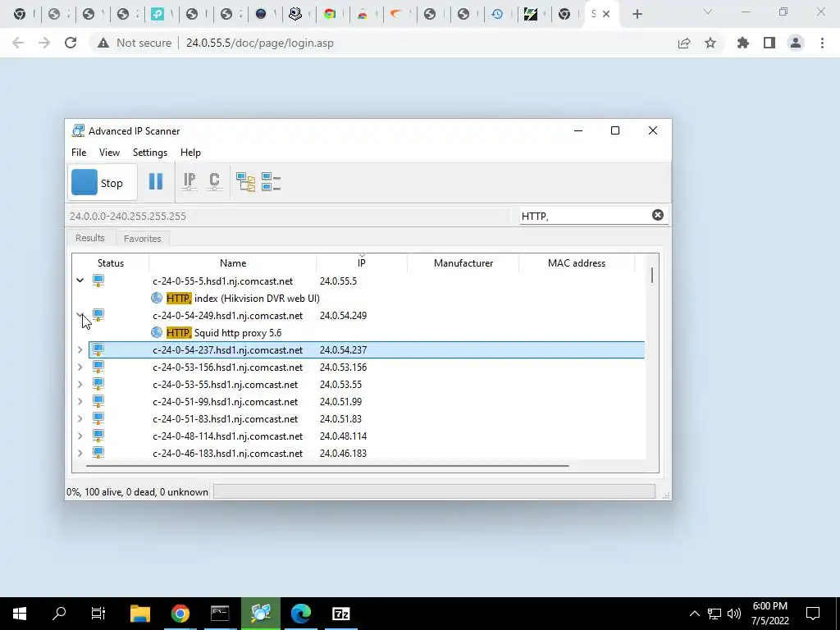Click the computer icon for 24.0.53.156
The image size is (840, 630).
click(x=98, y=367)
